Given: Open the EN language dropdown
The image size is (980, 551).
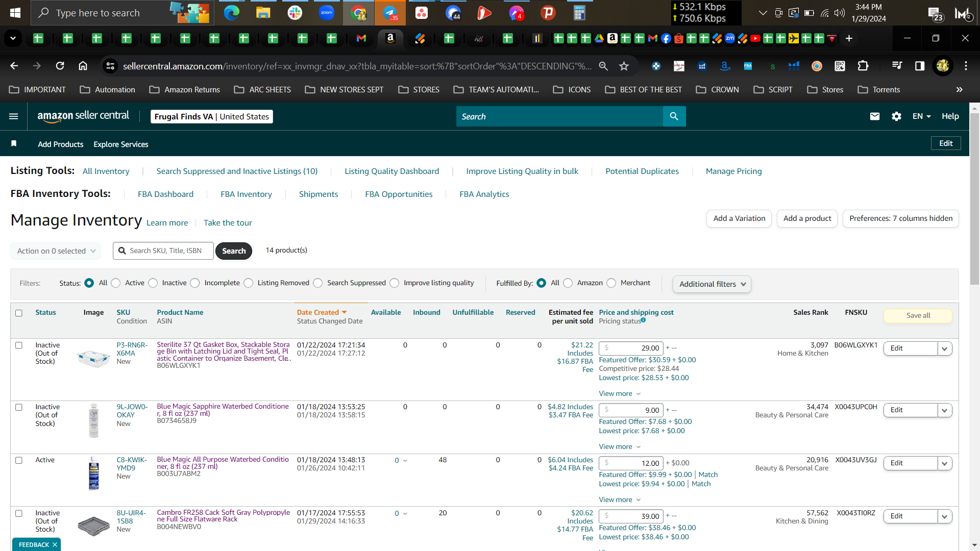Looking at the screenshot, I should click(x=922, y=116).
